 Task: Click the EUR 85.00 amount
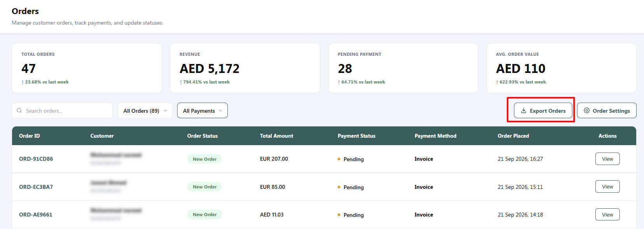click(273, 187)
